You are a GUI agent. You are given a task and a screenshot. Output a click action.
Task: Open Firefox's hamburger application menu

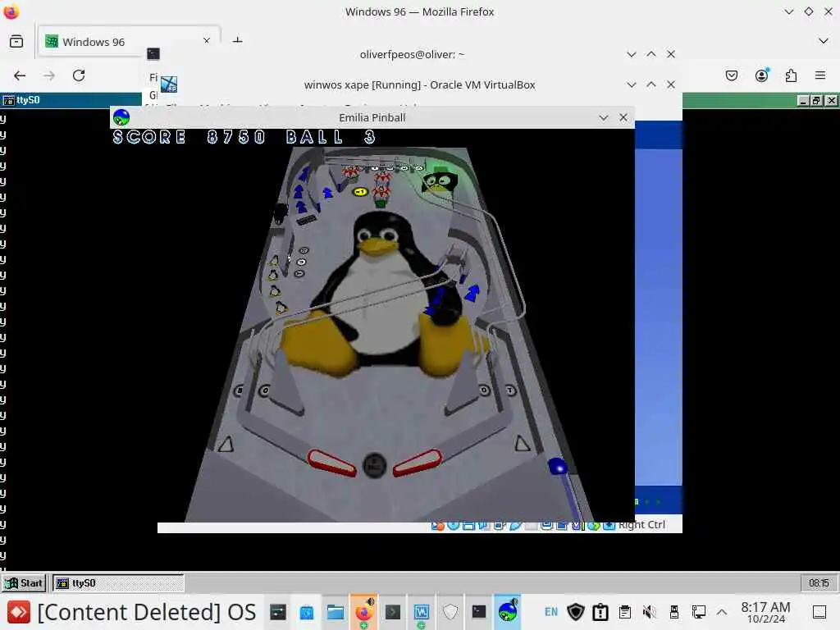820,75
